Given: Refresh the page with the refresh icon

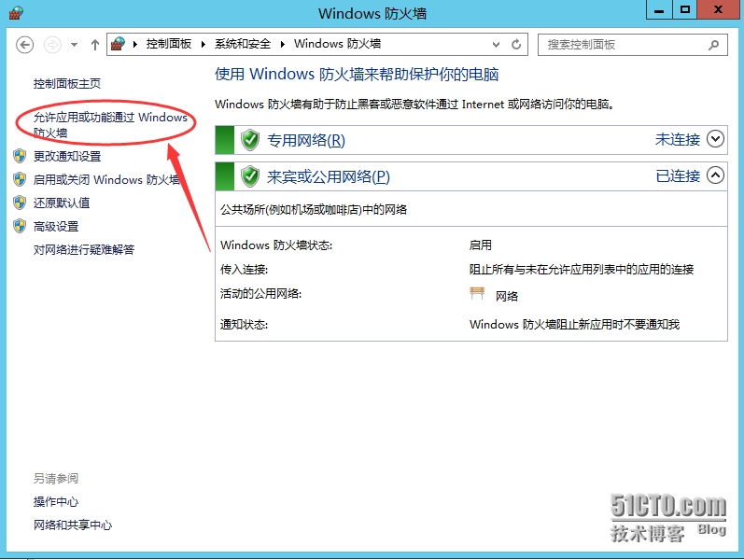Looking at the screenshot, I should [516, 45].
